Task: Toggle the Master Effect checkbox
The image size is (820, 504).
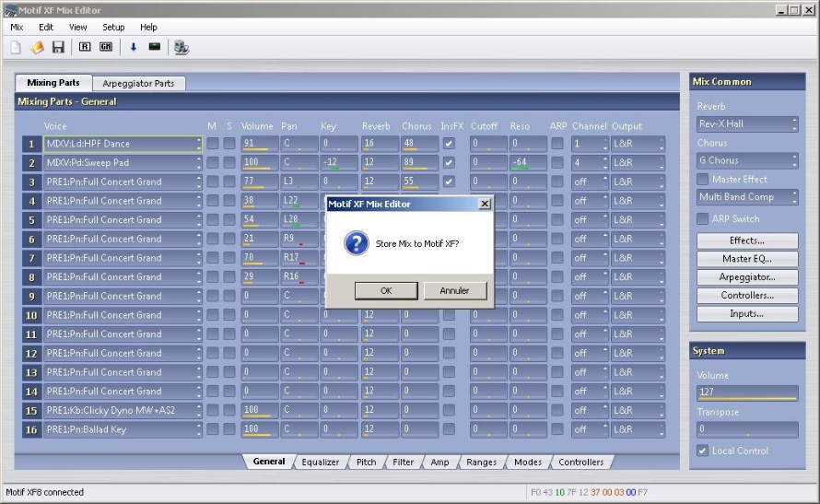Action: [x=702, y=180]
